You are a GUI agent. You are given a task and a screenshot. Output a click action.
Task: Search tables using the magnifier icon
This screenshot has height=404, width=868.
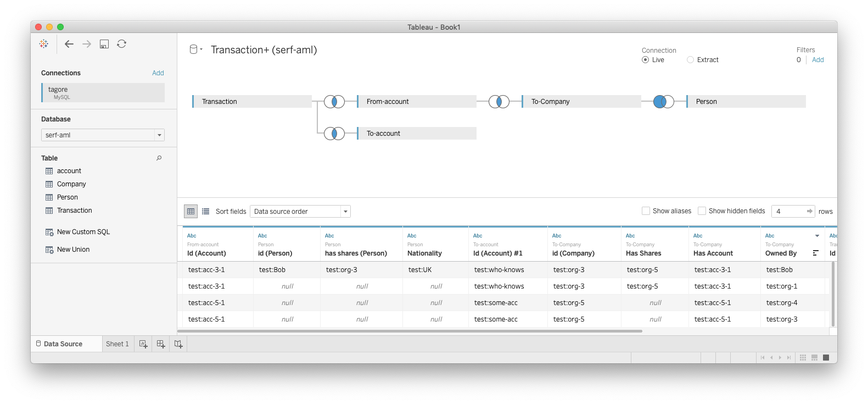point(159,158)
